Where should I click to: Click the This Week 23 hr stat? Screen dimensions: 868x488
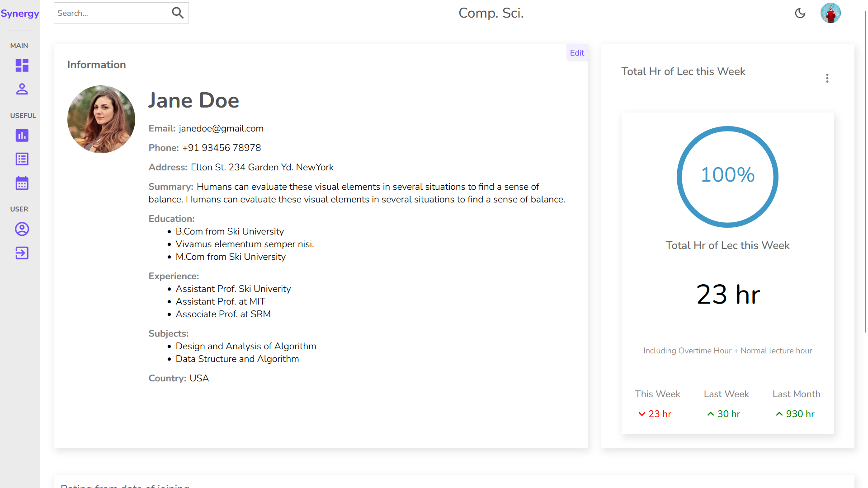655,414
